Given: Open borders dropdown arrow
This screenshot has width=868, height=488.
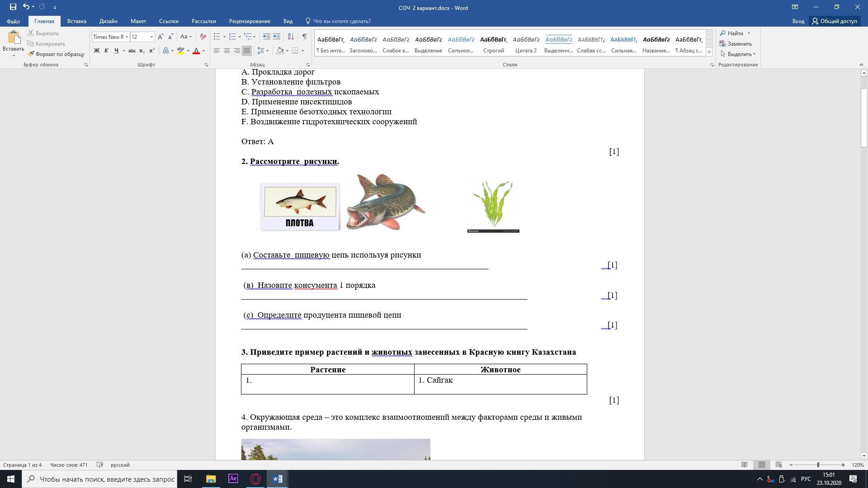Looking at the screenshot, I should click(x=302, y=51).
